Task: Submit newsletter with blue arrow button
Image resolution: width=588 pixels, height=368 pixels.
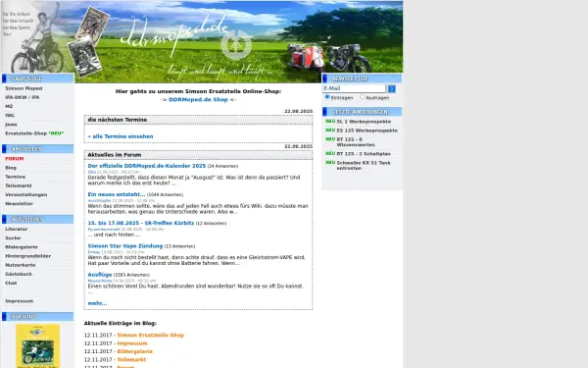Action: coord(391,89)
